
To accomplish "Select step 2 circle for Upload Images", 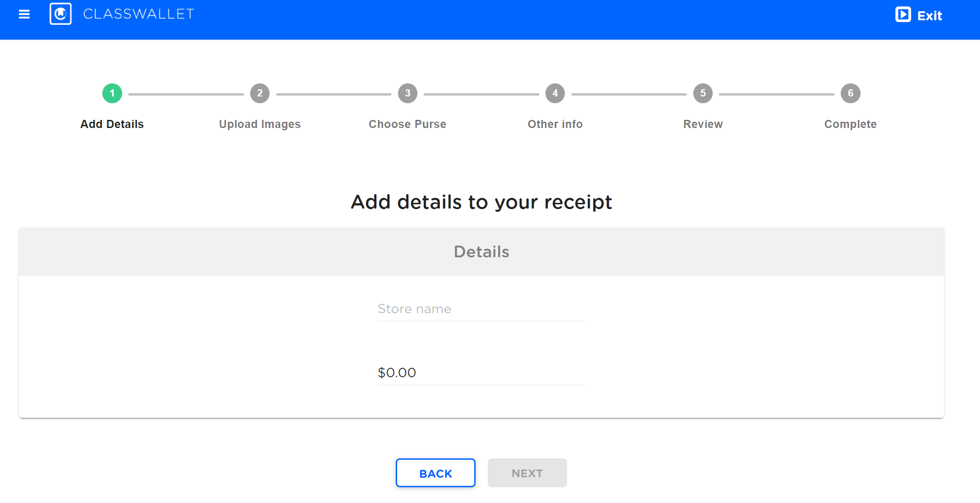I will click(x=260, y=93).
